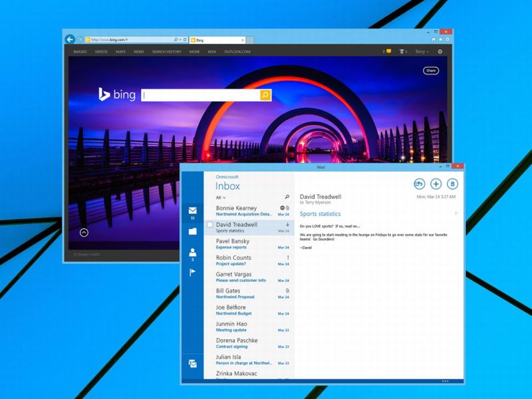Search the Mail inbox
The image size is (532, 399).
point(287,197)
